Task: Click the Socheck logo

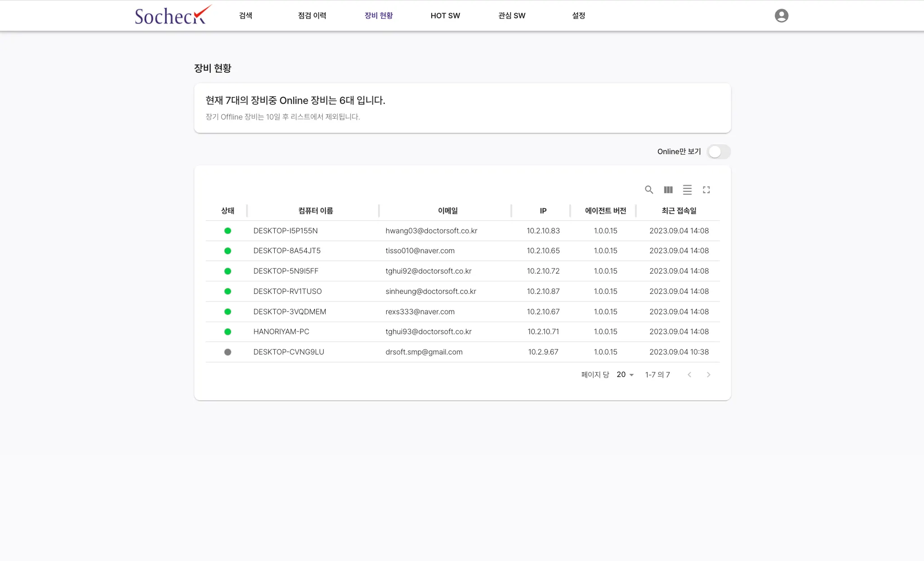Action: coord(172,16)
